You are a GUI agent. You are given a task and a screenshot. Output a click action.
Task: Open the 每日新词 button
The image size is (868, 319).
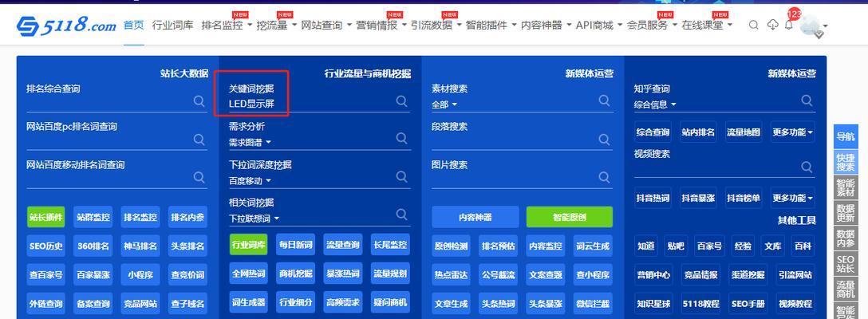pyautogui.click(x=296, y=244)
